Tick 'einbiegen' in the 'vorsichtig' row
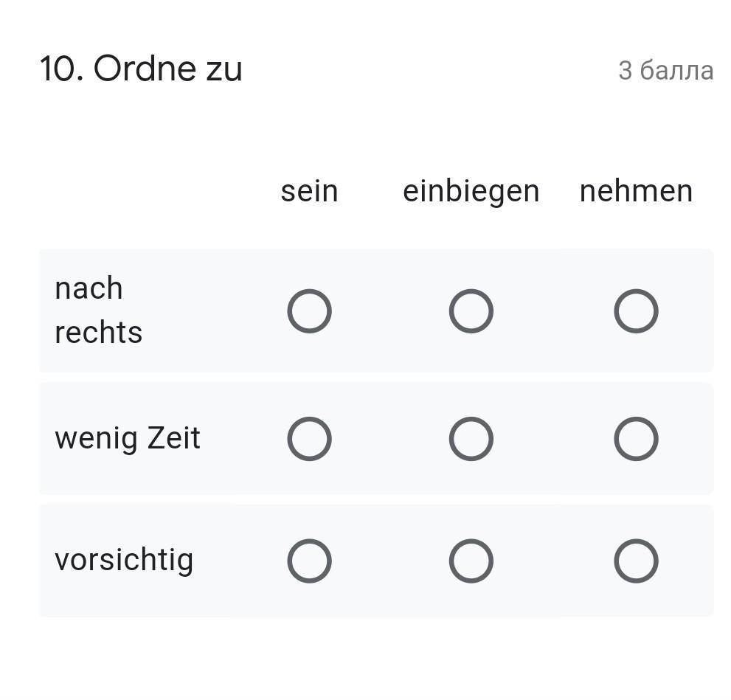Viewport: 731px width, 700px height. (471, 561)
